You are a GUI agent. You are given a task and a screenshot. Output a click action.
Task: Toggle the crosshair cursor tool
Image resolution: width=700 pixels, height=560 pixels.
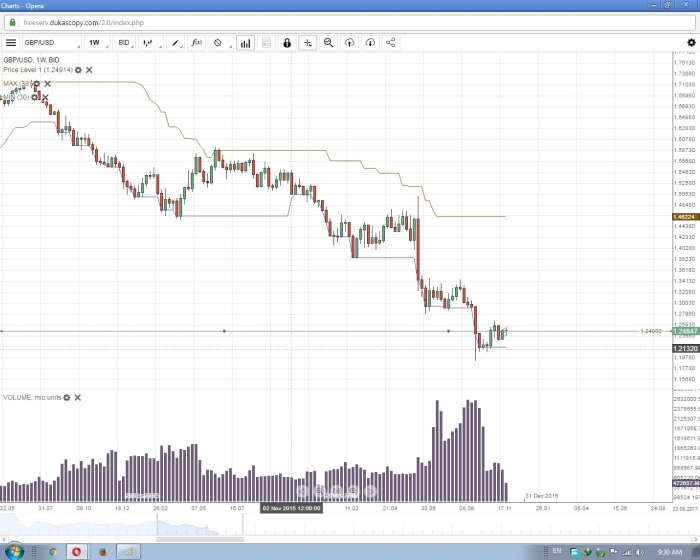click(308, 43)
